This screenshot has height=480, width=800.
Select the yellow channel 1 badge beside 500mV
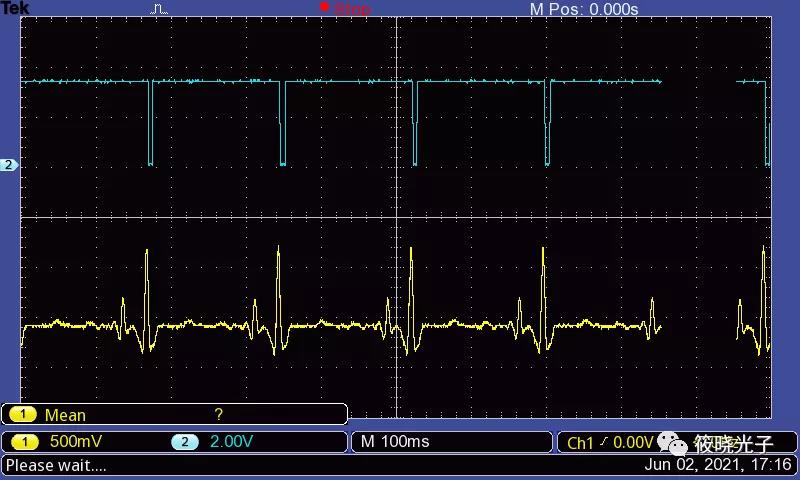(x=24, y=441)
